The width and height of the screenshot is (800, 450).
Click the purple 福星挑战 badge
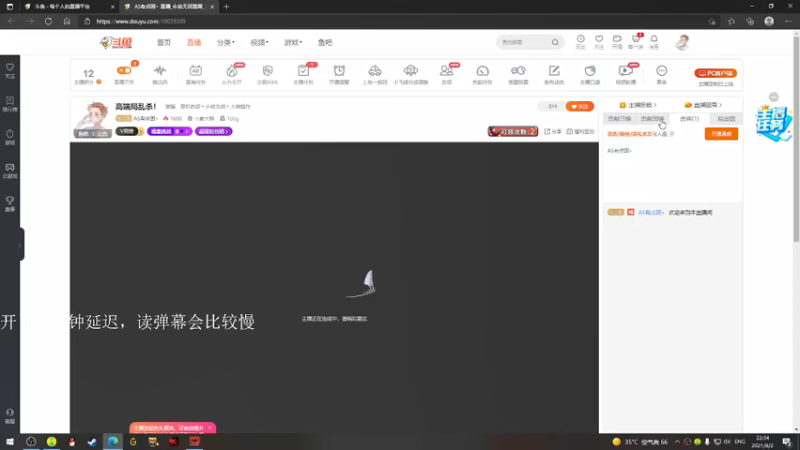pyautogui.click(x=169, y=131)
